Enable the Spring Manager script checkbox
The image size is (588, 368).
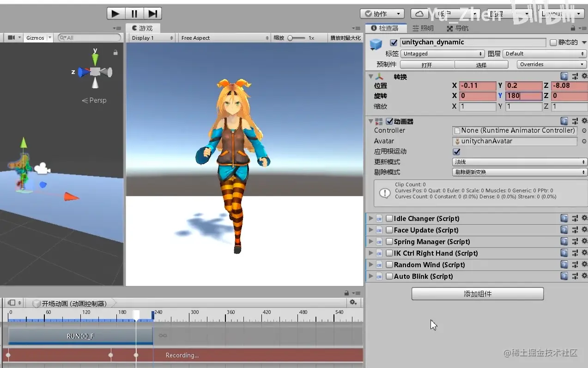[x=389, y=241]
